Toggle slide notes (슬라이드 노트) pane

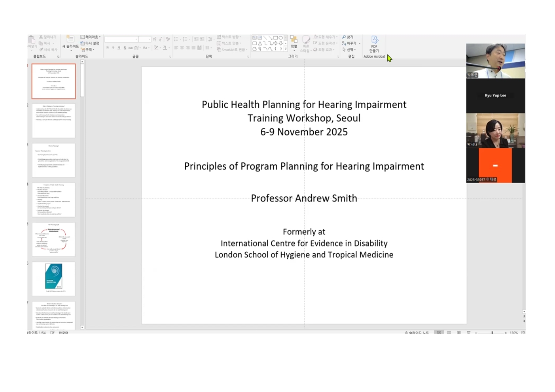[x=417, y=333]
